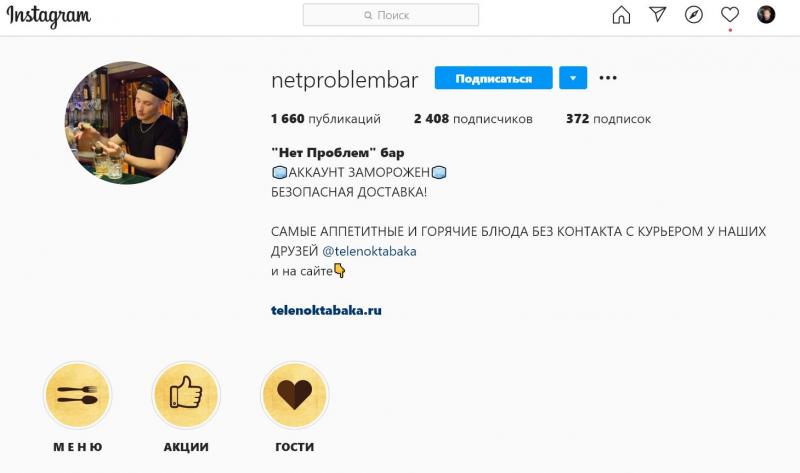Open Direct messages paper plane icon

point(658,14)
